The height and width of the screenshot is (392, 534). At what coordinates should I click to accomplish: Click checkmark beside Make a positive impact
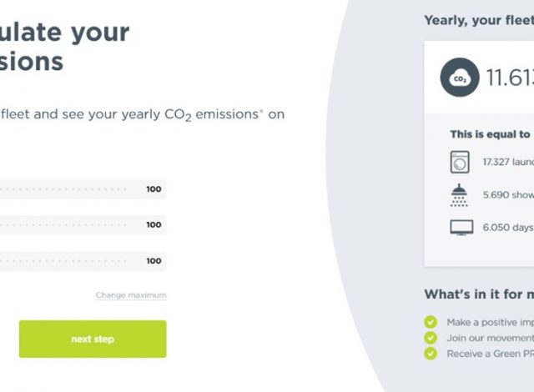431,322
